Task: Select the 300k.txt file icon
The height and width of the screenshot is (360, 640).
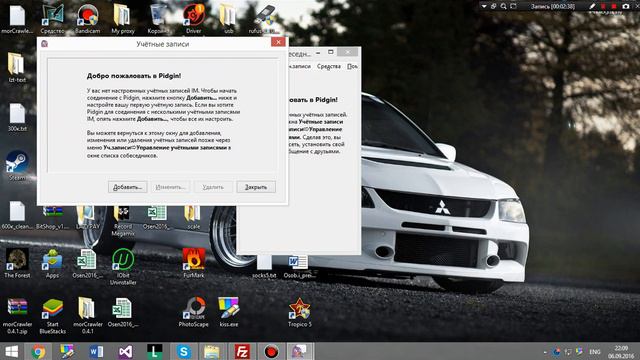Action: [17, 117]
